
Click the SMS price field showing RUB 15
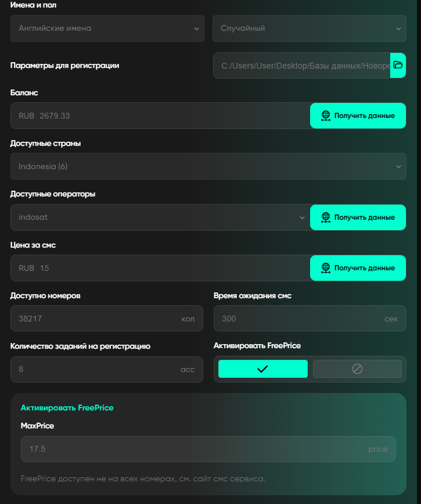tap(160, 268)
